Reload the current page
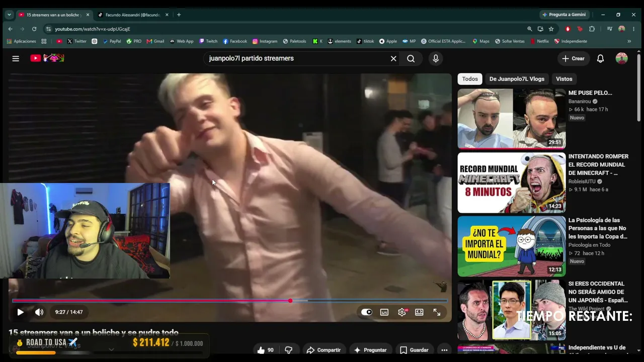Screen dimensions: 644x362 click(34, 29)
